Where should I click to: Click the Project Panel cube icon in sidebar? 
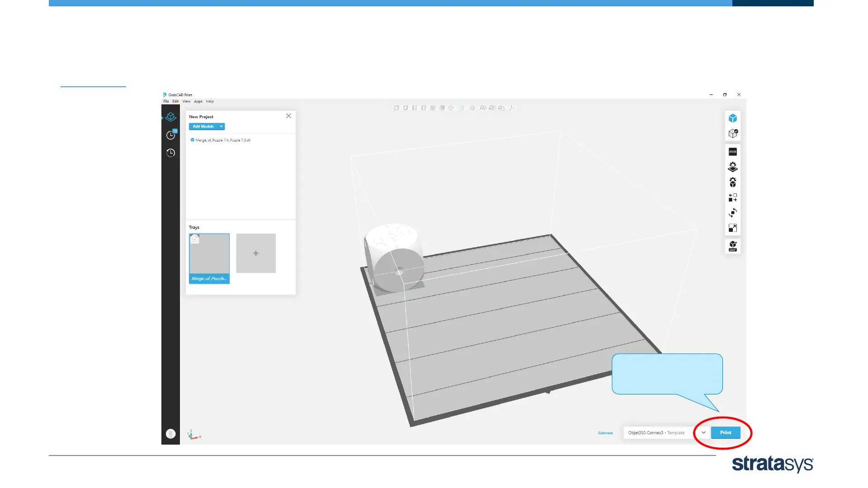tap(171, 117)
